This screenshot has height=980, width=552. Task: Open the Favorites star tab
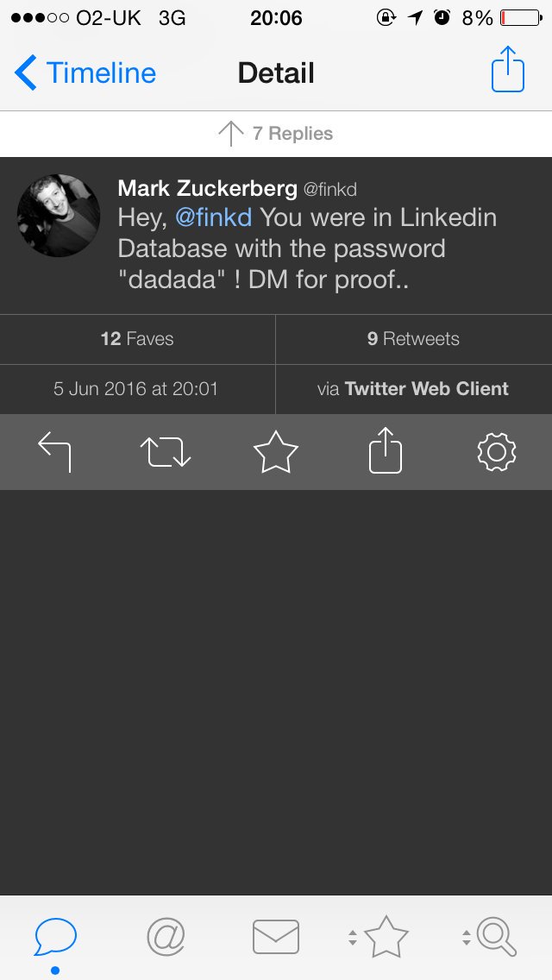pos(385,937)
